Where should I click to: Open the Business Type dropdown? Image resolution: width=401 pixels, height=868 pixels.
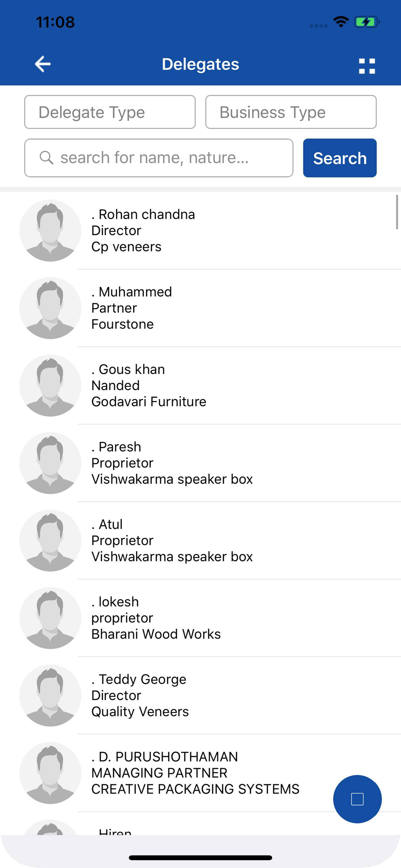click(x=291, y=112)
